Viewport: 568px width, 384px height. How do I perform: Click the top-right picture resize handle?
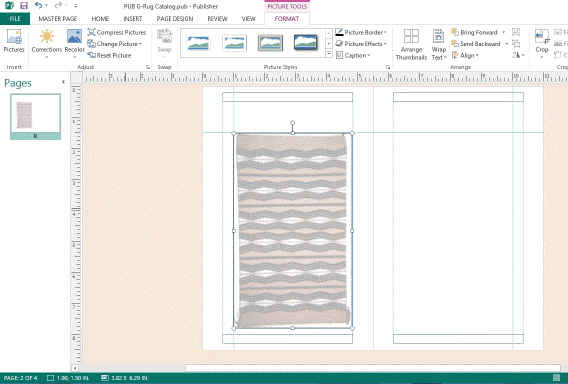tap(352, 133)
